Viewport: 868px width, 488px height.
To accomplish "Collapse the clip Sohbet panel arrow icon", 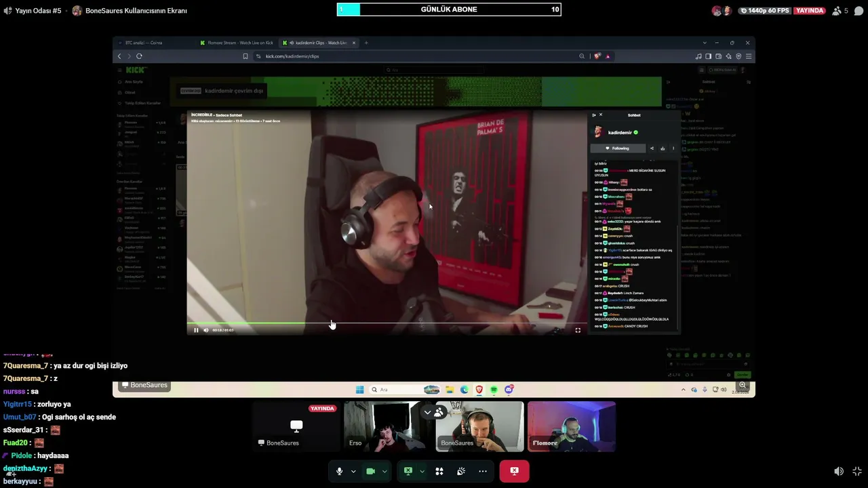I will click(594, 115).
